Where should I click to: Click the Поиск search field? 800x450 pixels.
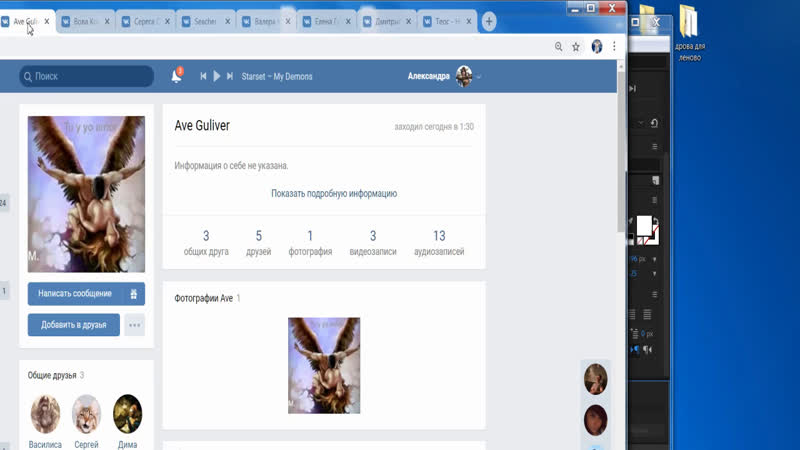click(87, 76)
